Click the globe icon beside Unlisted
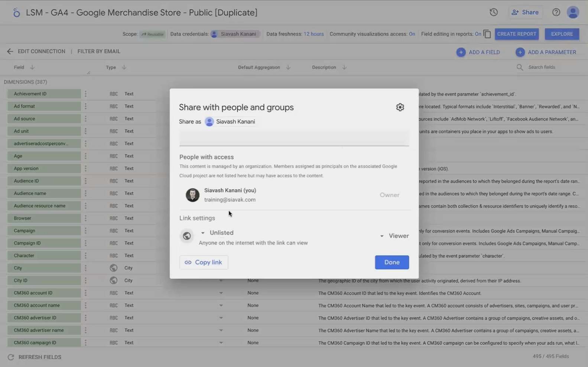The image size is (588, 367). pyautogui.click(x=187, y=236)
